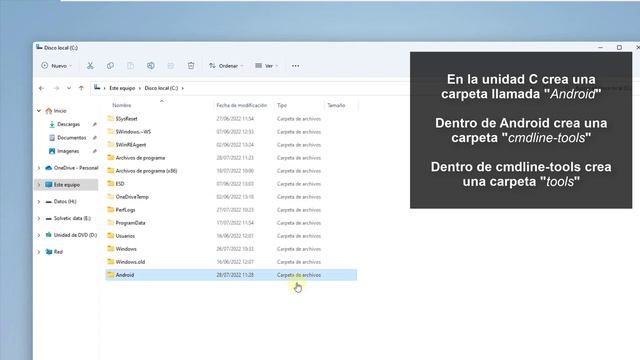Collapse the Inicio tree node chevron

tap(39, 111)
